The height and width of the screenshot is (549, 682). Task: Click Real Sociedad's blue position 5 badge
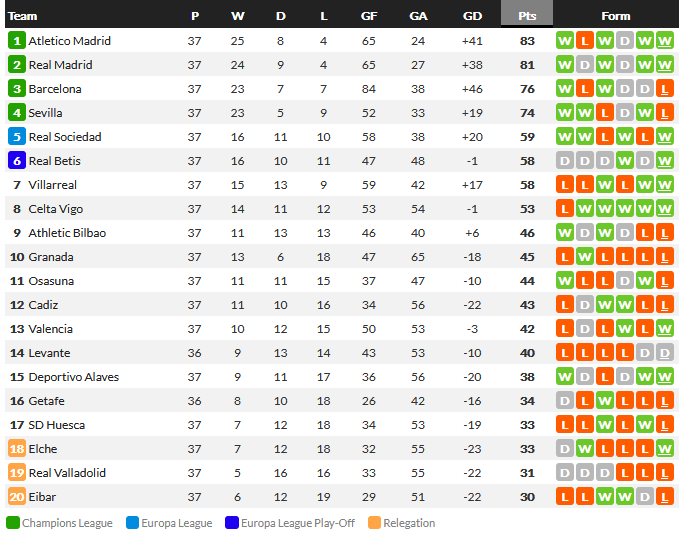pyautogui.click(x=16, y=137)
